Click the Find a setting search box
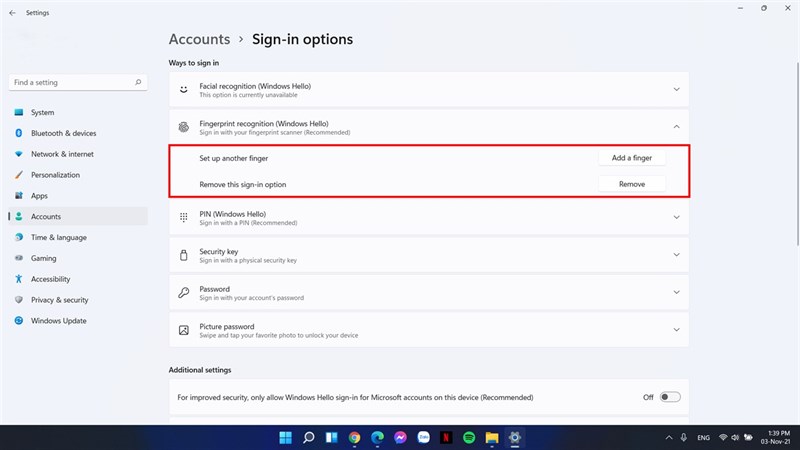The width and height of the screenshot is (800, 450). [x=78, y=82]
